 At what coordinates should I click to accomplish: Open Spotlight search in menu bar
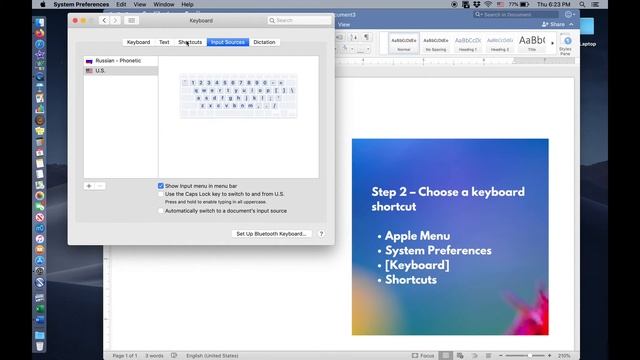tap(582, 4)
